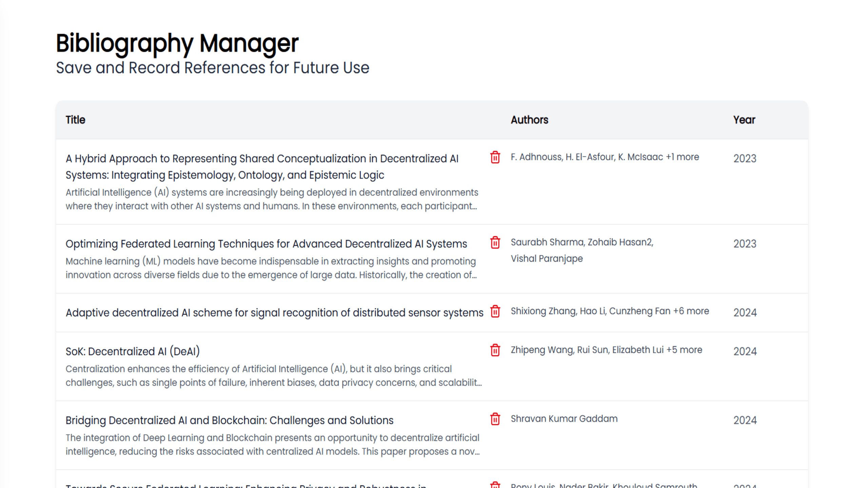This screenshot has width=868, height=488.
Task: Delete Bridging Decentralized AI and Blockchain entry
Action: [495, 419]
